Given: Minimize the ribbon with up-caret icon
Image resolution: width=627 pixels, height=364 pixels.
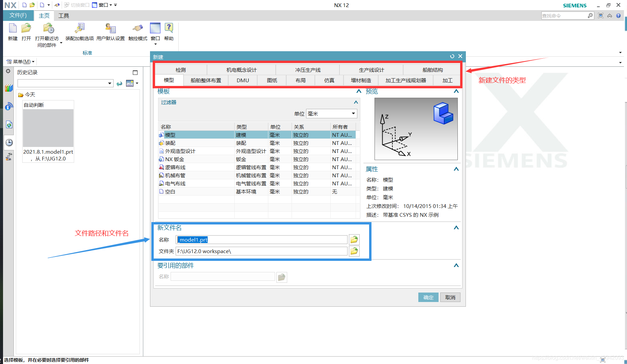Looking at the screenshot, I should 609,16.
